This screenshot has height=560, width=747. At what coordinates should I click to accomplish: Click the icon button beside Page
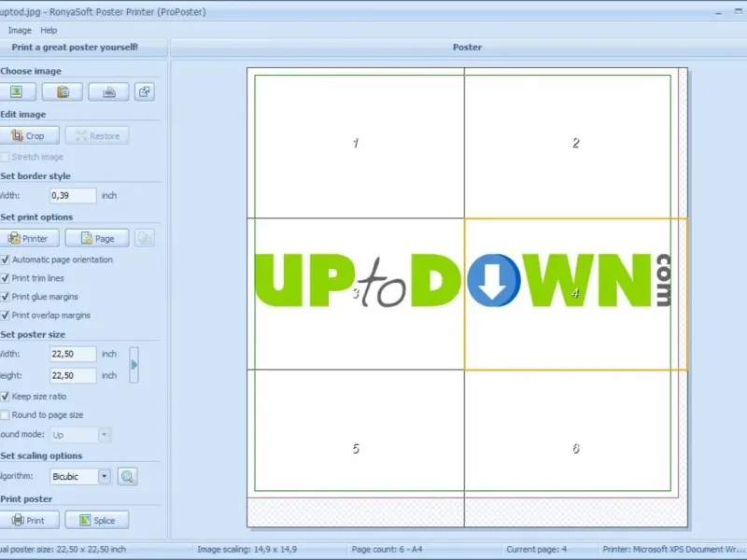145,238
